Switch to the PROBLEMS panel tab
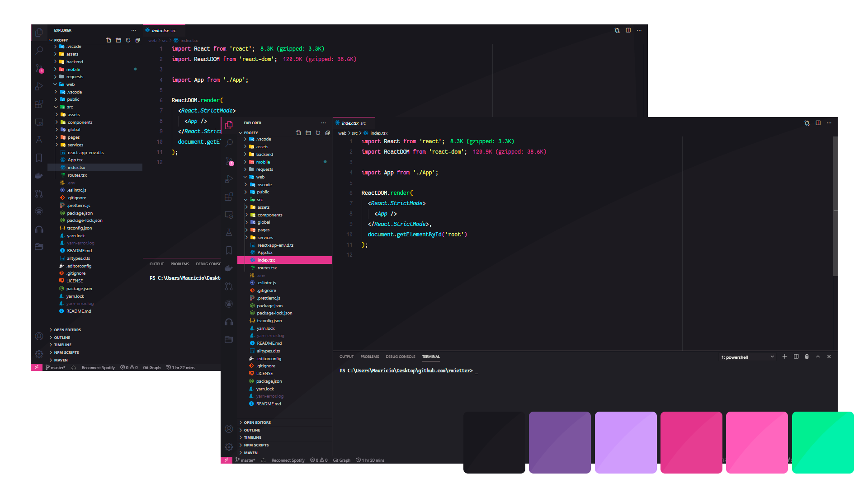The height and width of the screenshot is (488, 868). pyautogui.click(x=369, y=357)
